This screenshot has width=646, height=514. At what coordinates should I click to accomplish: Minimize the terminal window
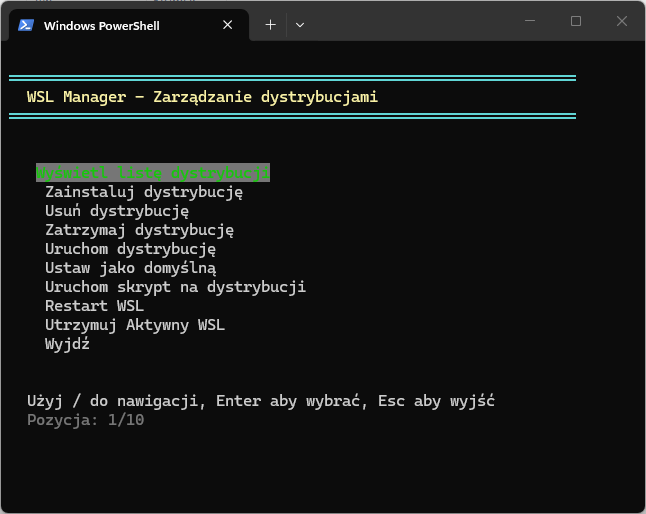click(530, 21)
